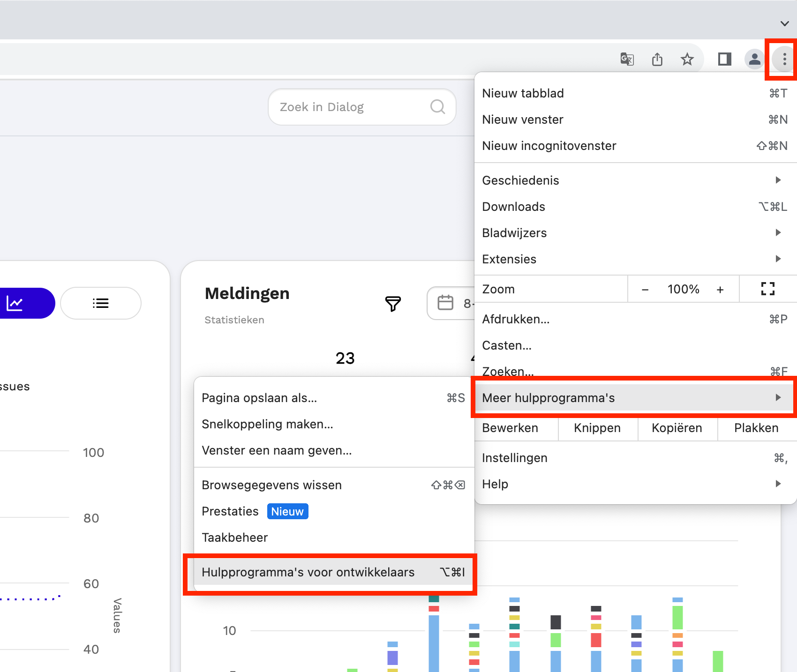Click the Nieuw badge beside Prestaties
This screenshot has height=672, width=797.
click(288, 511)
